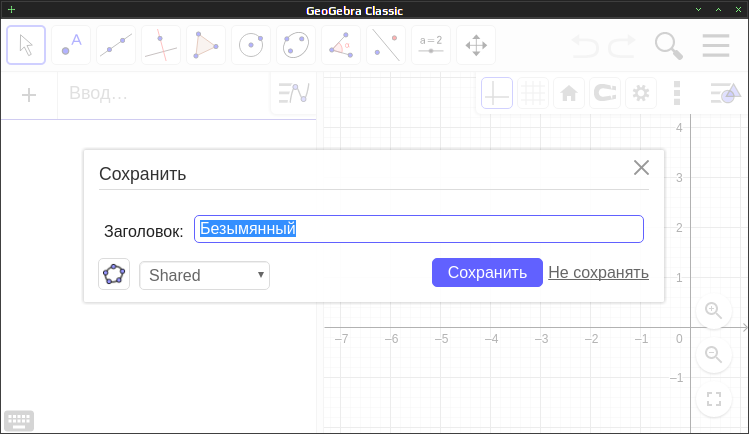
Task: Open the three-dot more options menu
Action: [x=677, y=93]
